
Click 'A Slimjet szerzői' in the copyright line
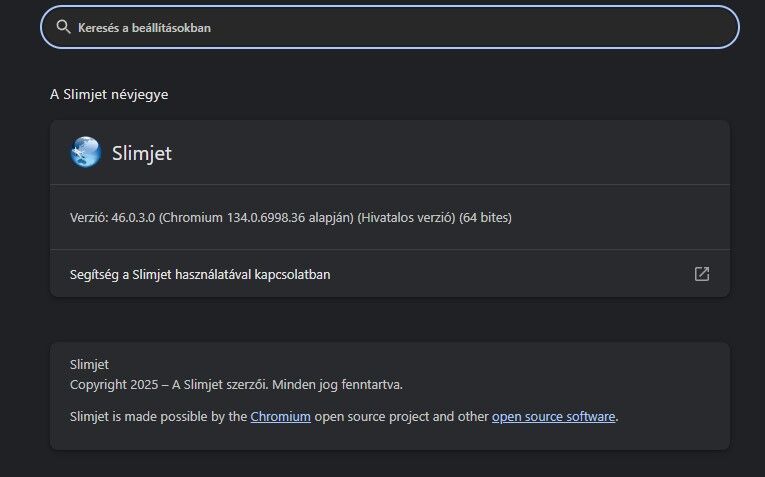pos(220,384)
